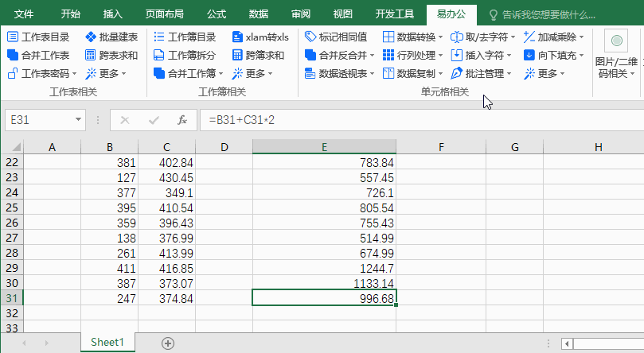Expand 更多 in 单元格相关 group
The image size is (644, 353).
tap(562, 74)
